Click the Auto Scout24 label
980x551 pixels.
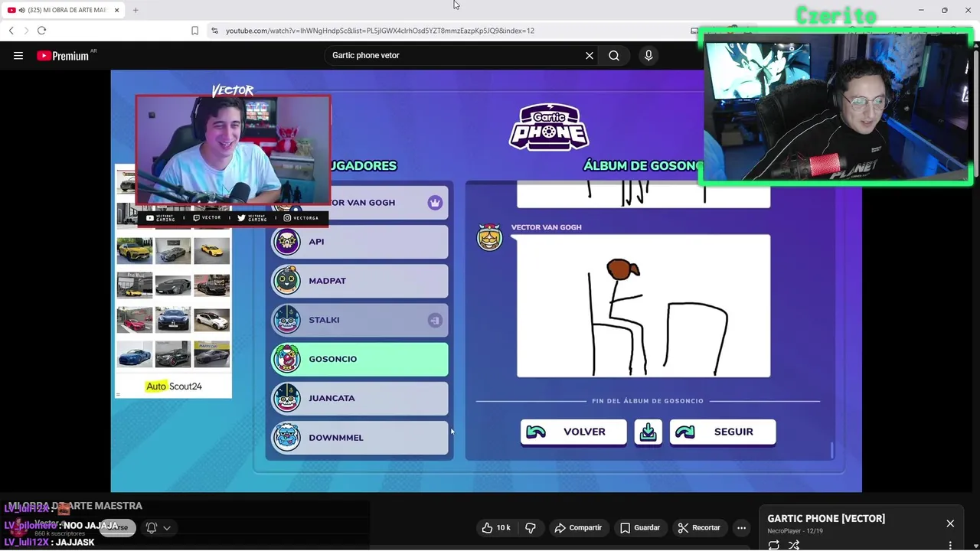(174, 386)
